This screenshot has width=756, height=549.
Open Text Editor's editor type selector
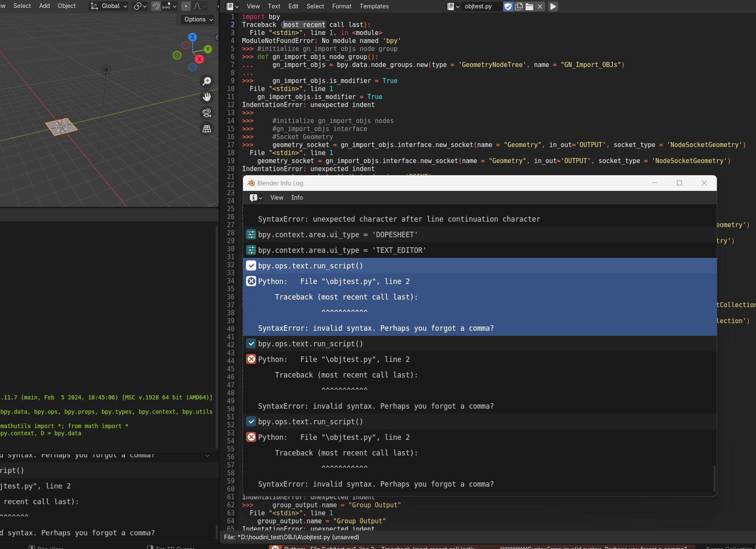click(x=232, y=6)
